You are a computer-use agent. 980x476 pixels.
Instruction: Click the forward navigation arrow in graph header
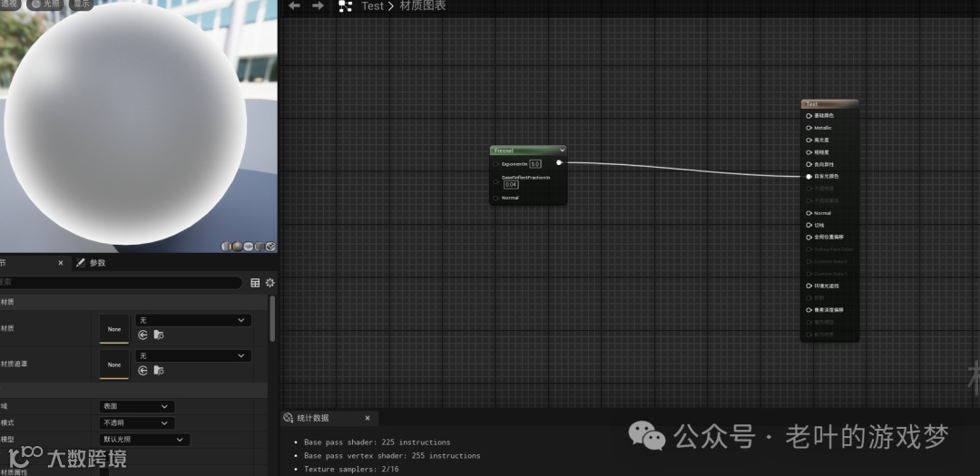point(318,5)
